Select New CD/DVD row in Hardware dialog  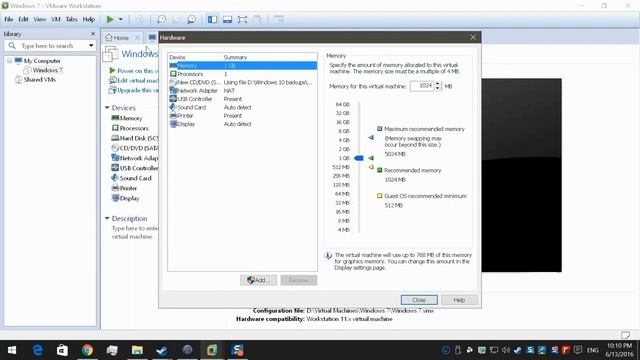pyautogui.click(x=242, y=82)
